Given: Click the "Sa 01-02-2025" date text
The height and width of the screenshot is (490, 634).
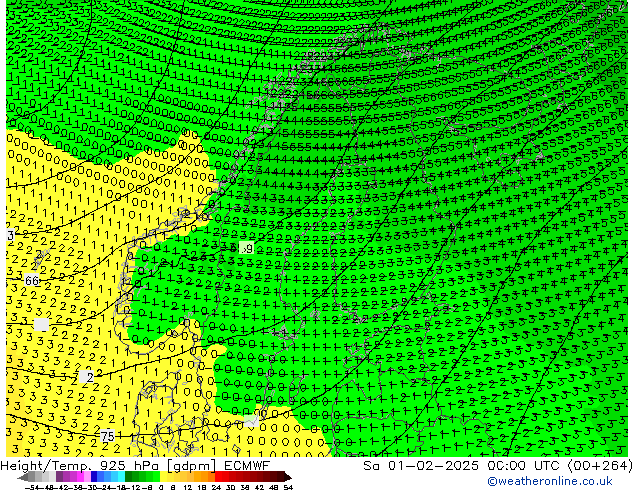Looking at the screenshot, I should pyautogui.click(x=421, y=466).
